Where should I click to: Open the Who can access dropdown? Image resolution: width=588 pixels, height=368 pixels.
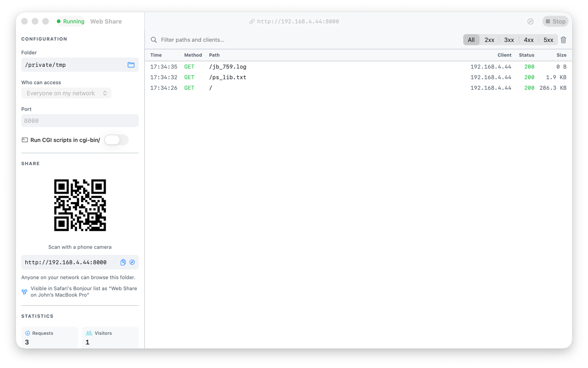click(66, 93)
